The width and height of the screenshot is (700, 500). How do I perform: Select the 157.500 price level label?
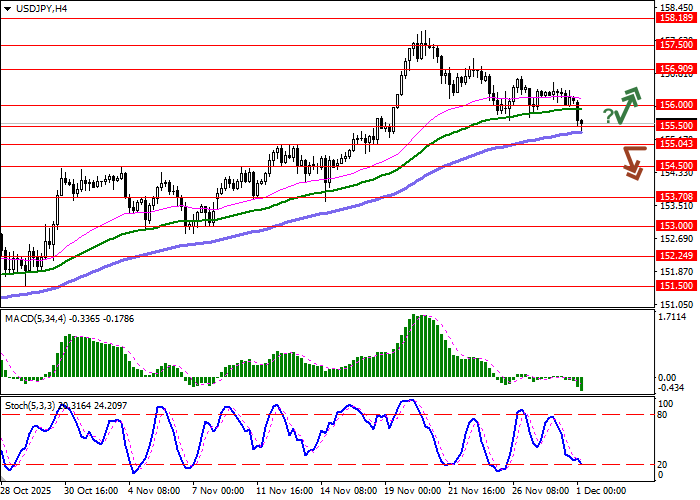click(675, 45)
